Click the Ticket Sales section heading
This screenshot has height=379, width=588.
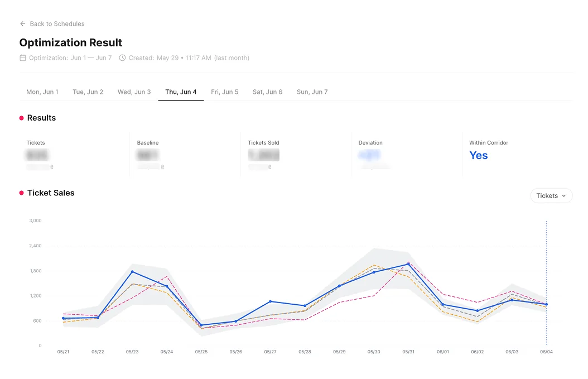coord(51,193)
